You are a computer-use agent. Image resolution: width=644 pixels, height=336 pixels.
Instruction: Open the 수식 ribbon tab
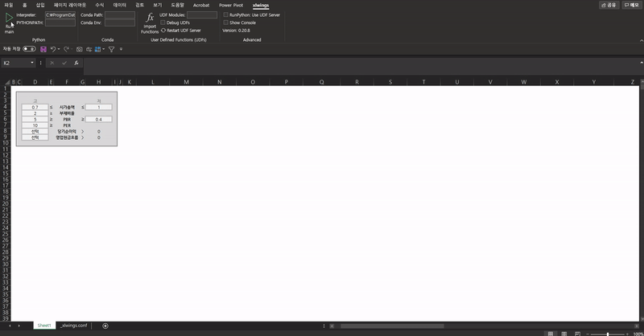tap(99, 5)
